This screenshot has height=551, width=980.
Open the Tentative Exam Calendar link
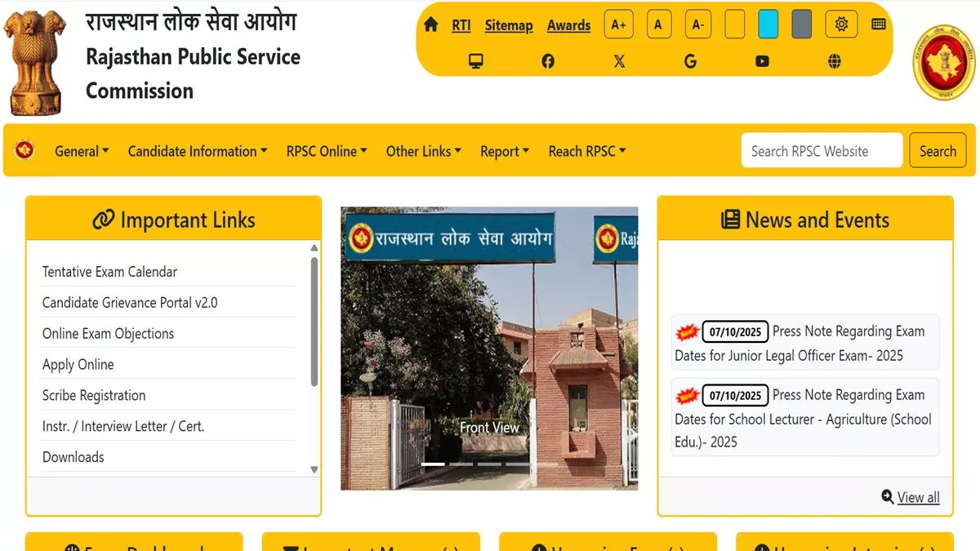(x=109, y=272)
